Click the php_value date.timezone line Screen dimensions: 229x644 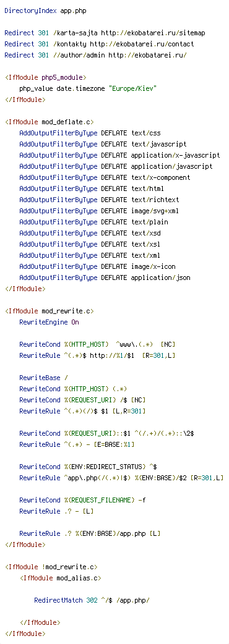pyautogui.click(x=88, y=88)
